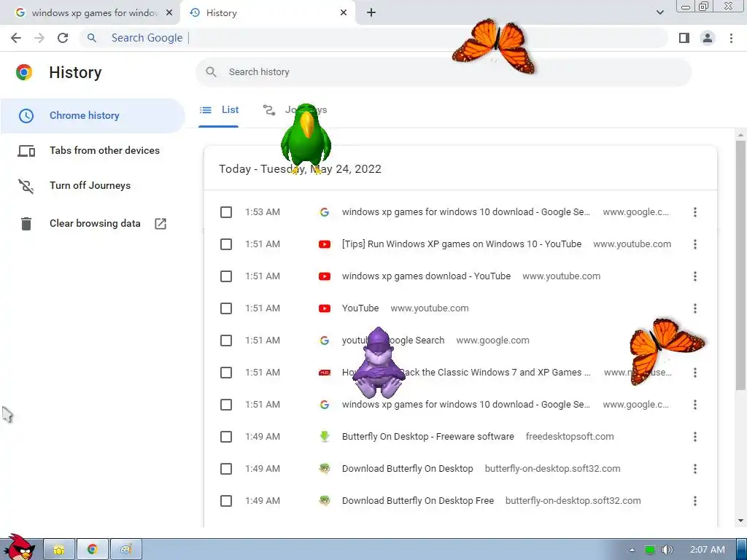Open Download Butterfly On Desktop Free link
The width and height of the screenshot is (747, 560).
(418, 501)
